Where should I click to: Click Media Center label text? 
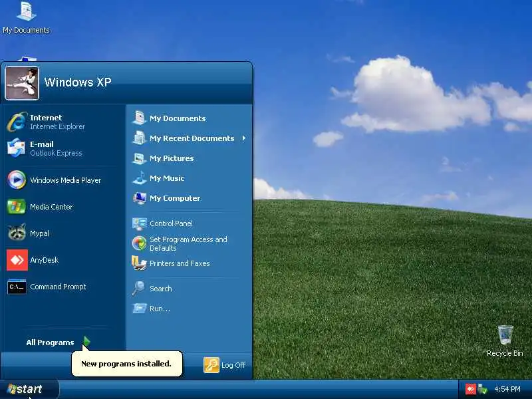click(x=51, y=207)
